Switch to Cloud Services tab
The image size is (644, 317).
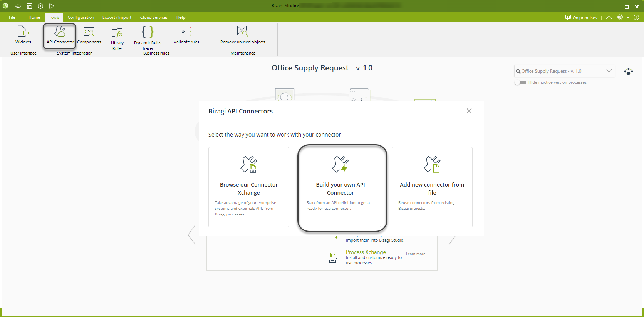coord(154,17)
